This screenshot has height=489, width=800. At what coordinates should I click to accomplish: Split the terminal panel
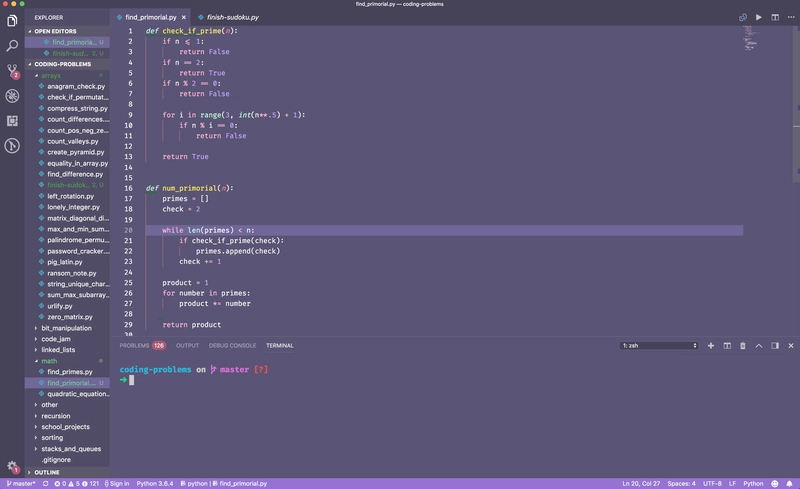tap(727, 346)
